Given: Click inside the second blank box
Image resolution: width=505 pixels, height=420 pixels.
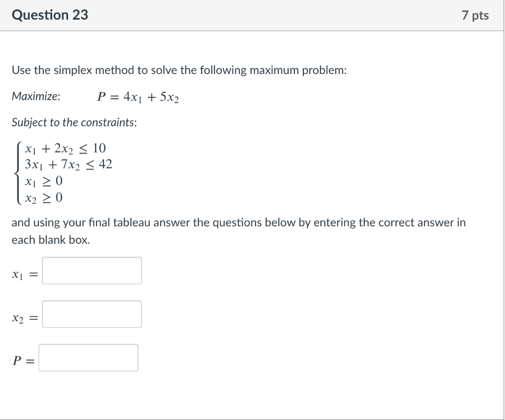Looking at the screenshot, I should pos(92,314).
